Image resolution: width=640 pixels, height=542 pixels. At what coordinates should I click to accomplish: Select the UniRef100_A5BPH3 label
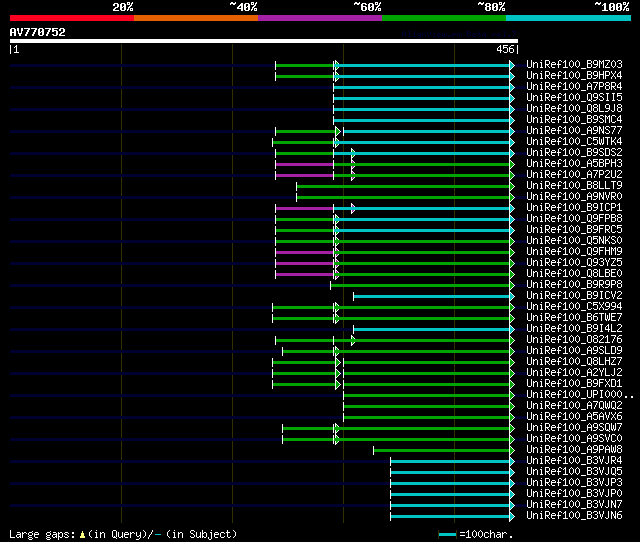click(574, 164)
